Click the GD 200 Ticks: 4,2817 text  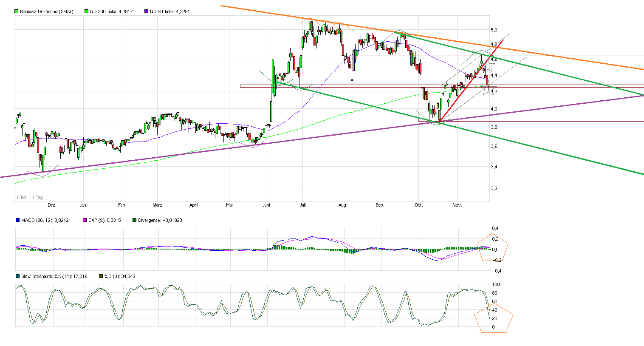click(111, 11)
